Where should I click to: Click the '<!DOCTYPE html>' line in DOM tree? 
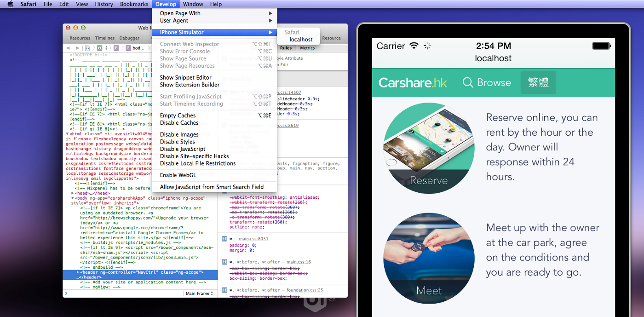88,55
